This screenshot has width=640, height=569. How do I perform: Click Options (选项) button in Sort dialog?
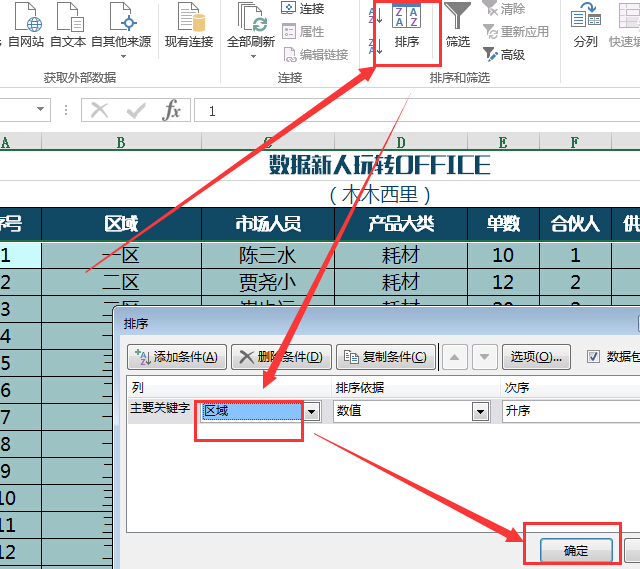point(536,357)
